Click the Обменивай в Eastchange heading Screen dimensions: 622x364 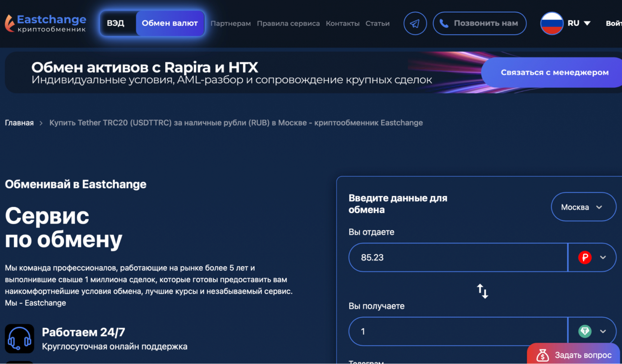point(76,184)
